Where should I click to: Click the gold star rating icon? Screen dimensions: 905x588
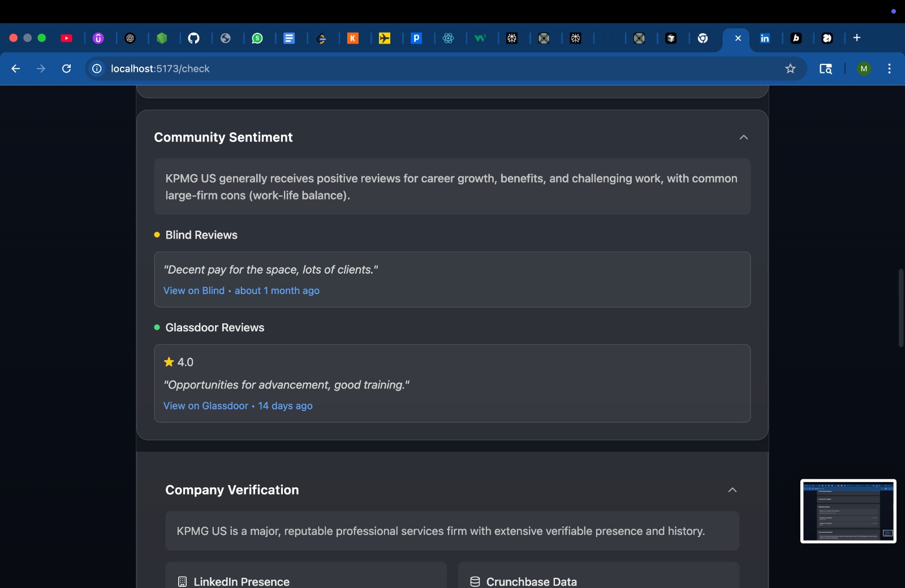tap(169, 362)
